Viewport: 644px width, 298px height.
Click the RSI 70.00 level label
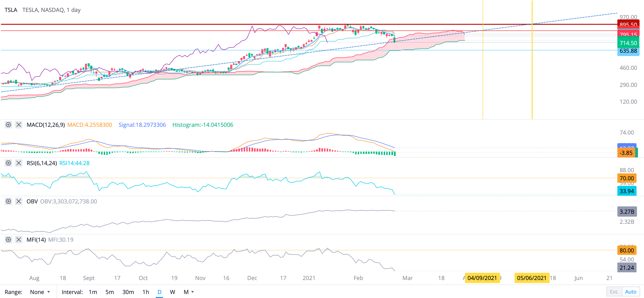coord(627,178)
